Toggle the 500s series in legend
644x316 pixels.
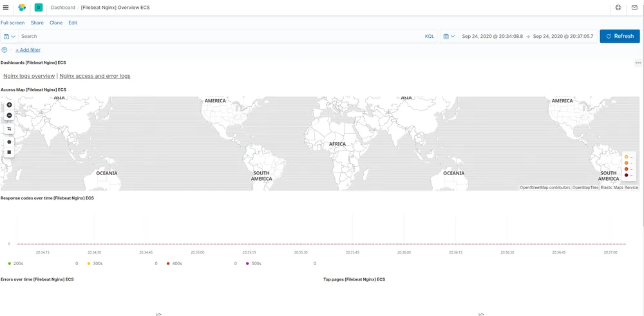click(253, 263)
